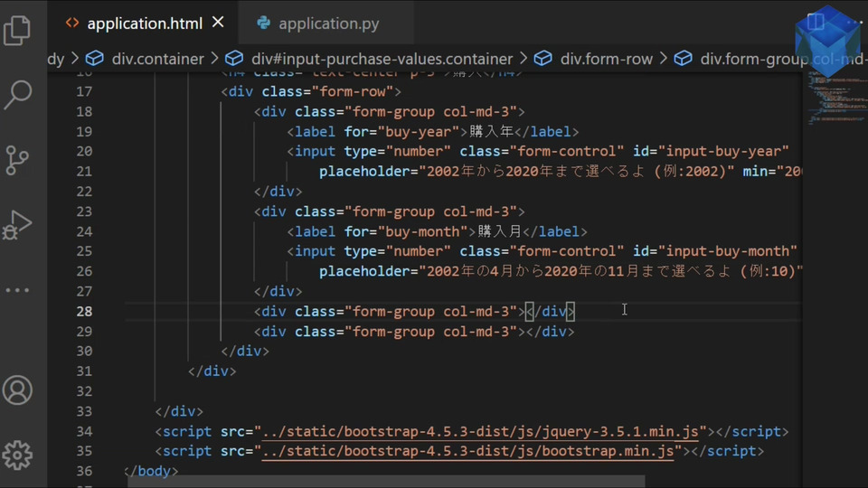Click the placeholder text on line 21
Screen dimensions: 868x488
click(x=576, y=172)
